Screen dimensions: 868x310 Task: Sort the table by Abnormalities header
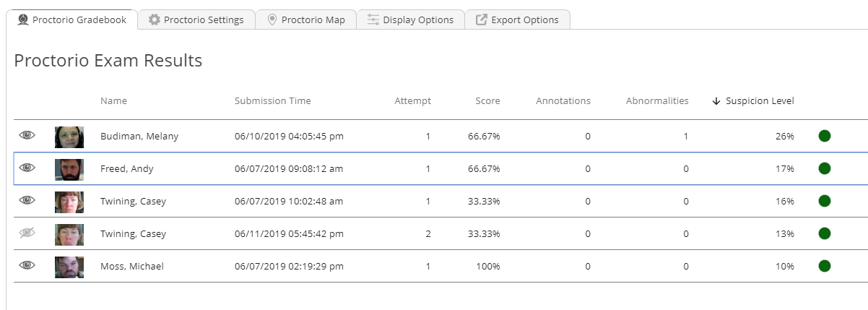[657, 101]
